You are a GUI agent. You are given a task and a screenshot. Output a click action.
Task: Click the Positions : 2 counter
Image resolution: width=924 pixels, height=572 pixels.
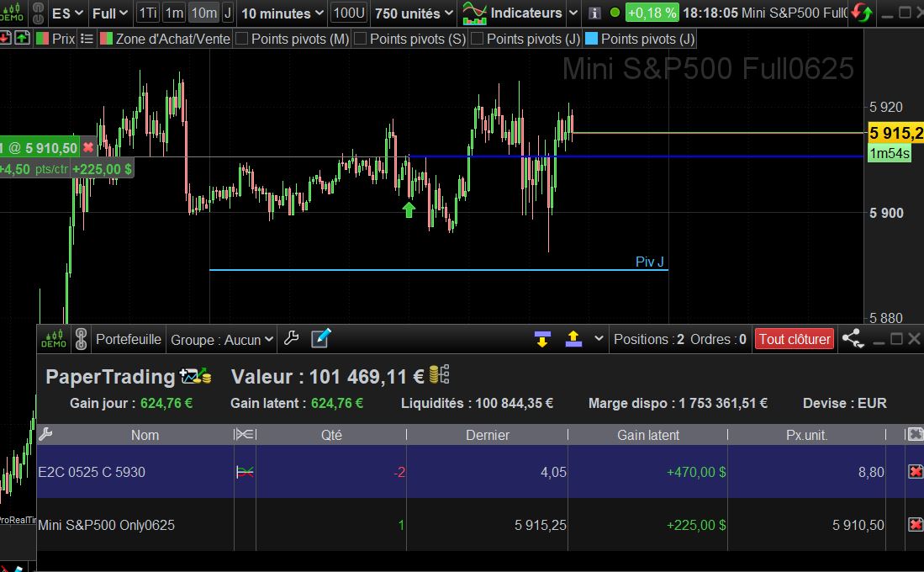click(649, 339)
